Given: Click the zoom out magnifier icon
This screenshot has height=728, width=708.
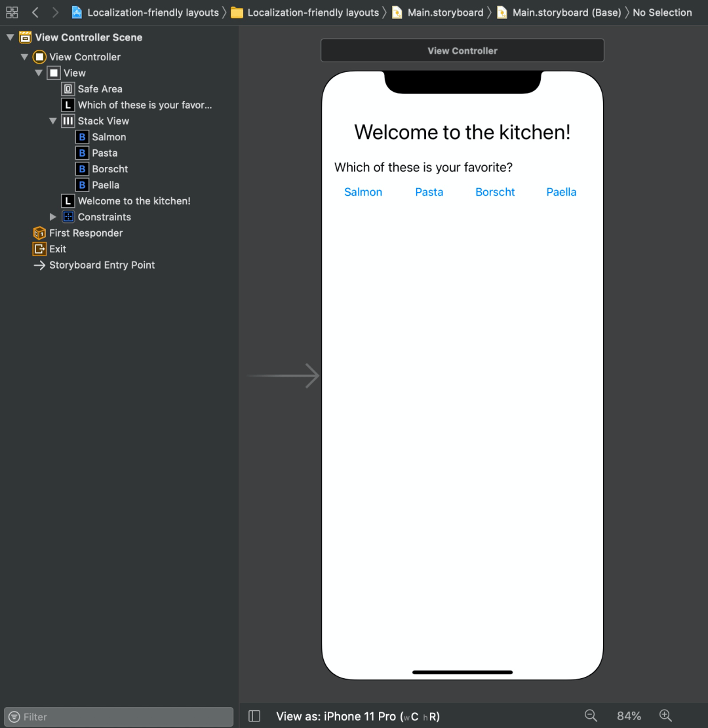Looking at the screenshot, I should [591, 716].
